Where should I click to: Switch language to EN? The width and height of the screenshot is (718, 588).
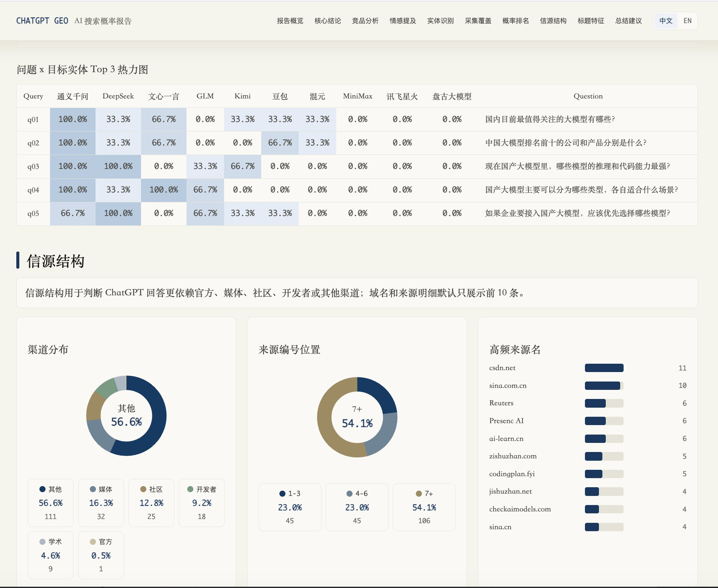click(687, 21)
